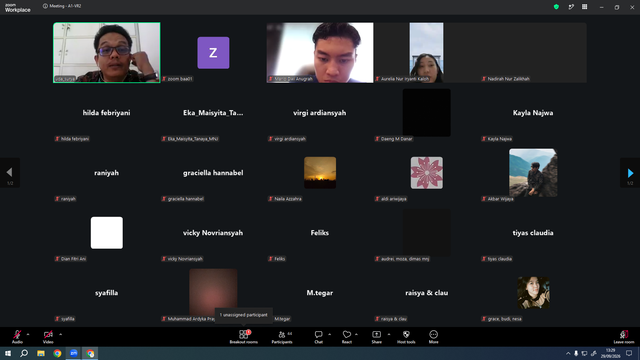Select Dian Fitri Ani white picture tile
Image resolution: width=640 pixels, height=360 pixels.
(107, 233)
